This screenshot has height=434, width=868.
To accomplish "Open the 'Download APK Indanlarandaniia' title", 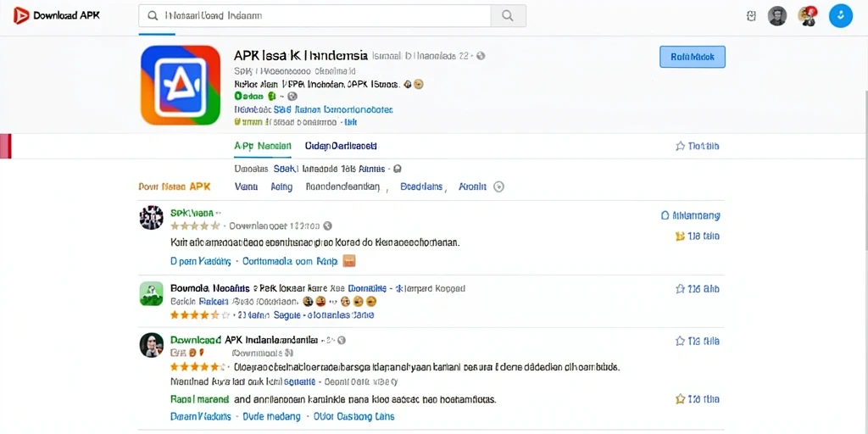I will click(x=244, y=339).
